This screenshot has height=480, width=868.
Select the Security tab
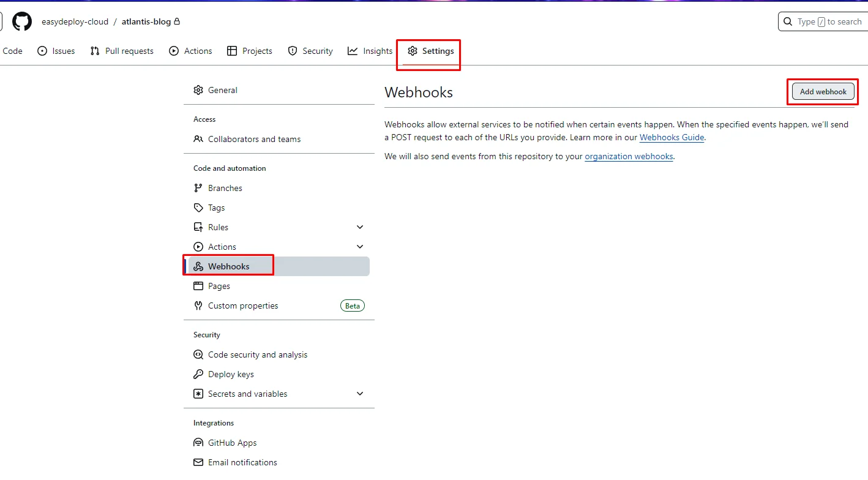310,51
